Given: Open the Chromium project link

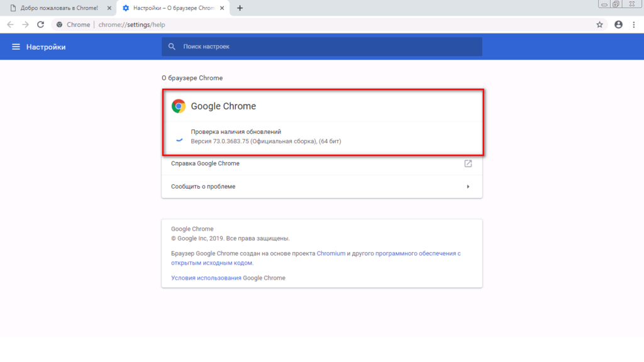Looking at the screenshot, I should pos(331,253).
